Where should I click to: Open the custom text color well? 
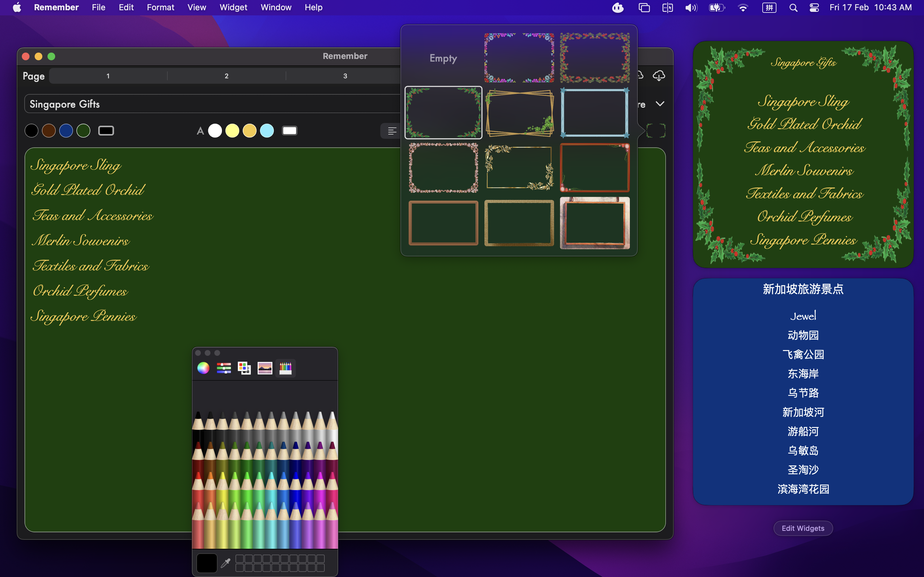pos(289,131)
